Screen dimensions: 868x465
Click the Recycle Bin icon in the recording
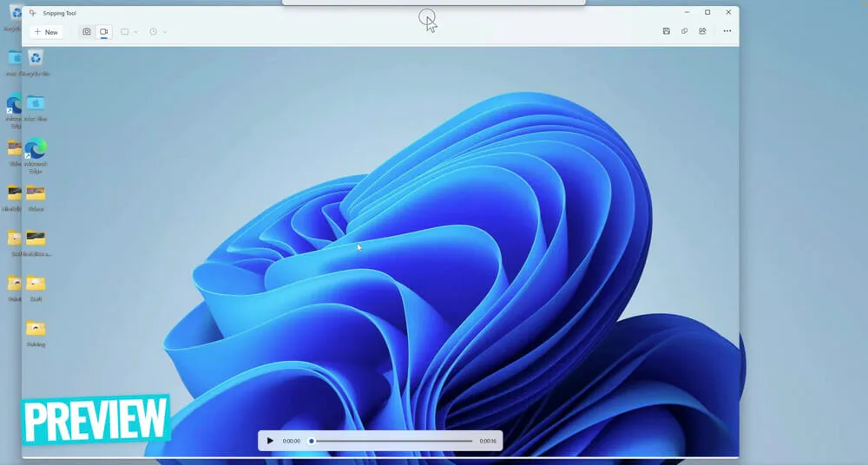(x=36, y=58)
